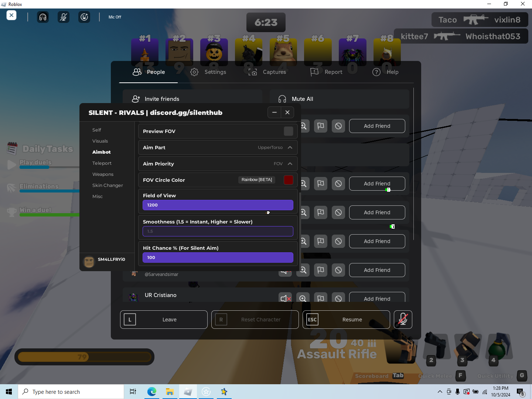Open the Report tab
Image resolution: width=532 pixels, height=399 pixels.
tap(326, 72)
